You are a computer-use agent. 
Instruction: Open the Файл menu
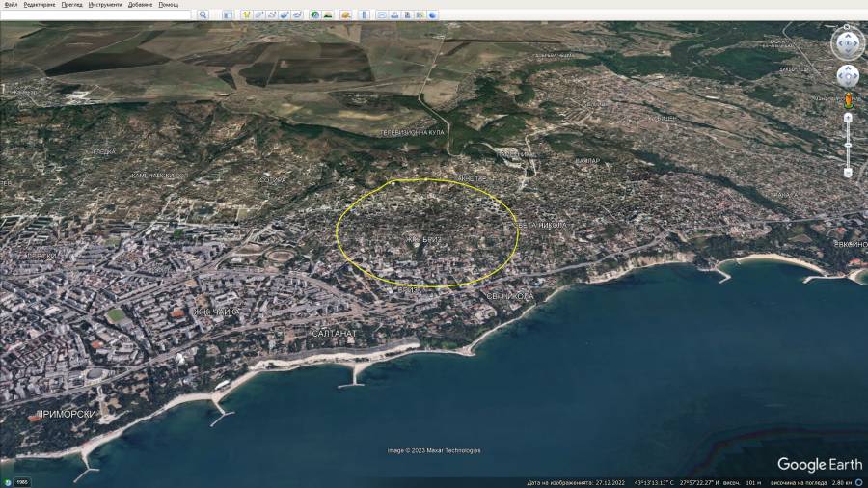[x=11, y=5]
